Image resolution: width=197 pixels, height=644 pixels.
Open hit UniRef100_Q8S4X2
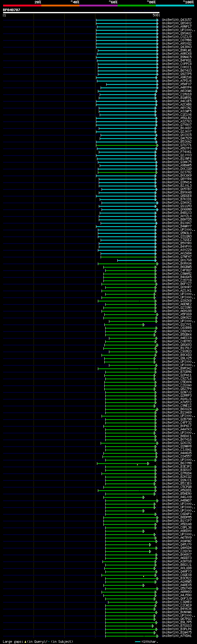click(x=177, y=23)
